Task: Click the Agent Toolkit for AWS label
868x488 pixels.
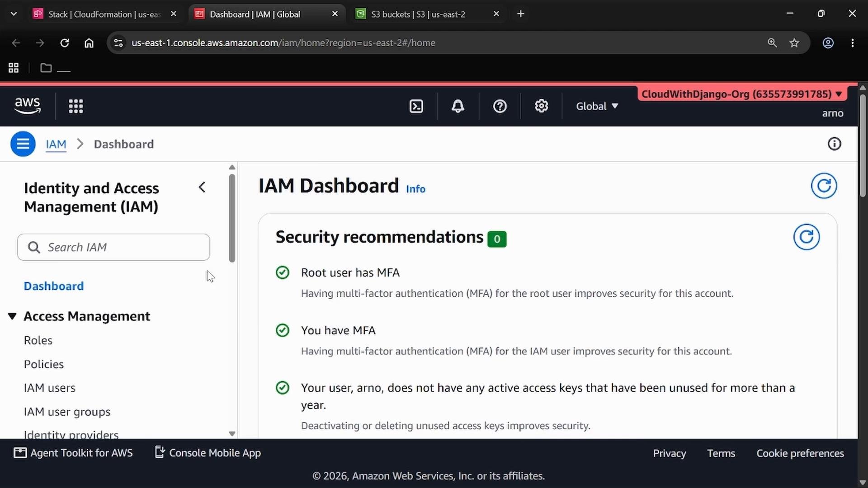Action: (x=82, y=453)
